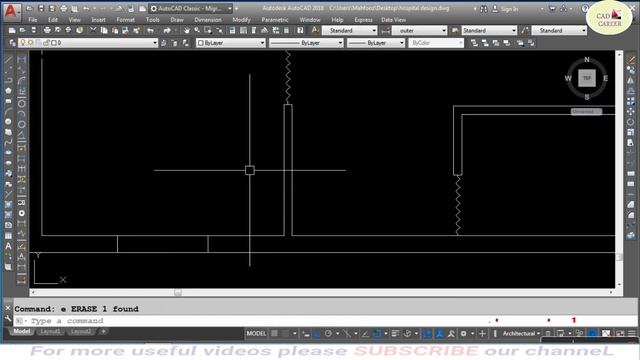Viewport: 640px width, 360px height.
Task: Open the Properties palette icon
Action: [x=232, y=31]
